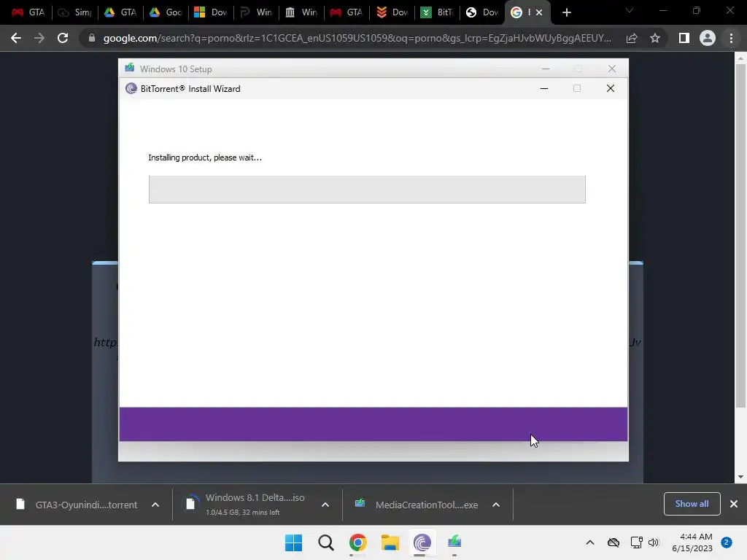
Task: Switch to the Dow tab with the globe icon
Action: (482, 12)
